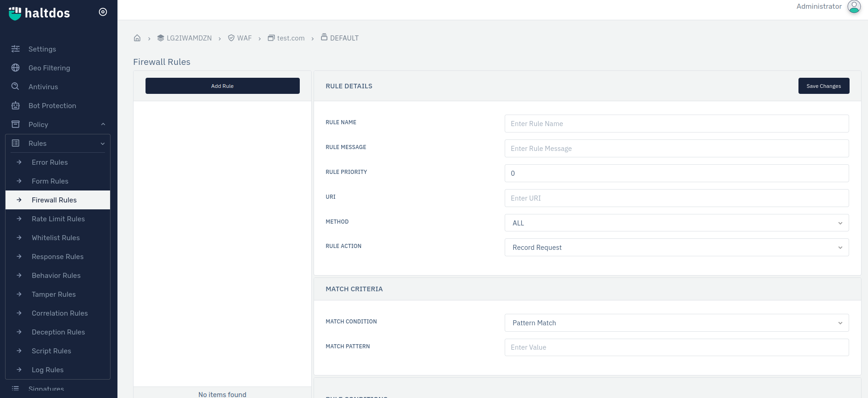Select Firewall Rules in sidebar
This screenshot has width=868, height=398.
58,200
